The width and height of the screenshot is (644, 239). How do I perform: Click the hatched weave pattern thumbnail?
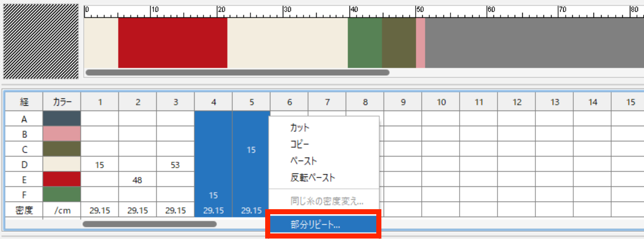tap(41, 41)
